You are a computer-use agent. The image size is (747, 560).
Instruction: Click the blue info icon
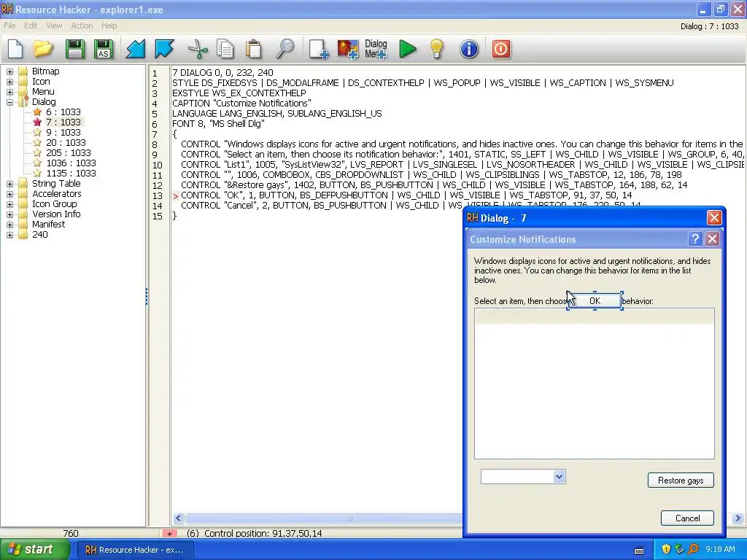[469, 49]
